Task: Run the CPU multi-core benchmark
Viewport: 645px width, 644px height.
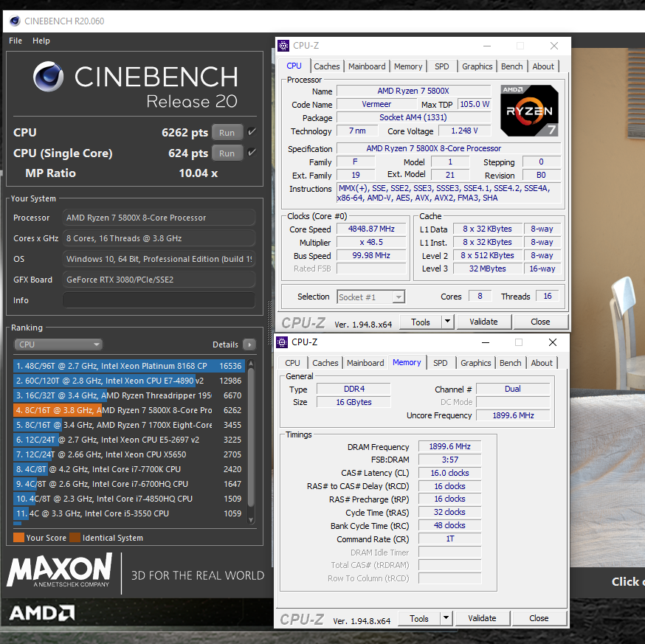Action: click(x=227, y=133)
